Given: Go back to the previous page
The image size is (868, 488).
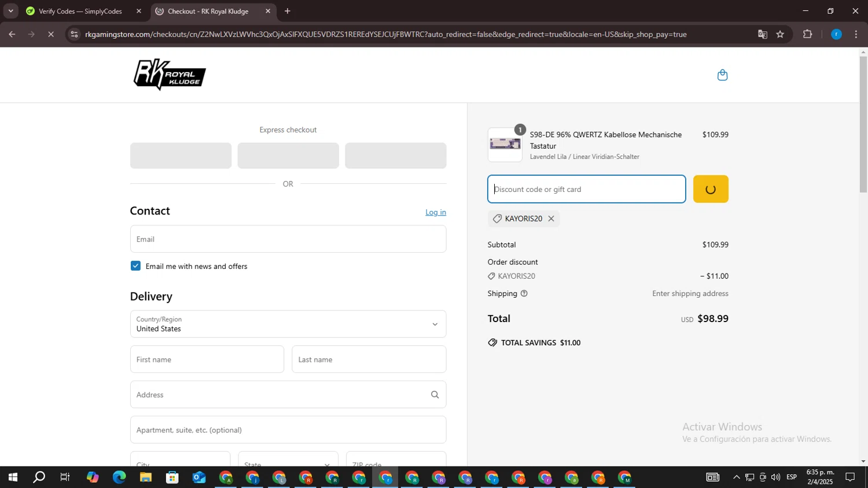Looking at the screenshot, I should click(x=12, y=34).
